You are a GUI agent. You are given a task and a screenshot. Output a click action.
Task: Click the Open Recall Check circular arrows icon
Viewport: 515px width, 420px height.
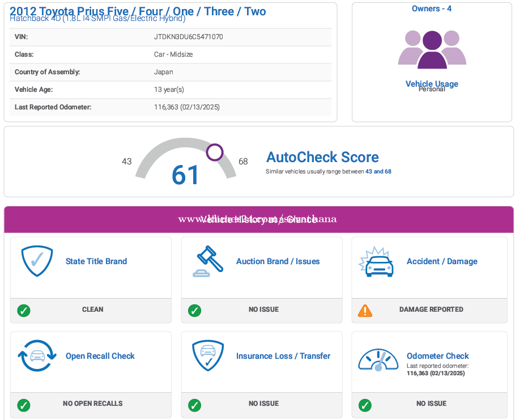[37, 356]
